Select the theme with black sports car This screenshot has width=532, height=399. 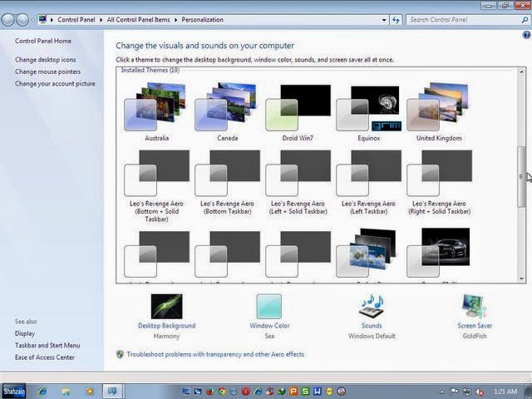(x=439, y=253)
